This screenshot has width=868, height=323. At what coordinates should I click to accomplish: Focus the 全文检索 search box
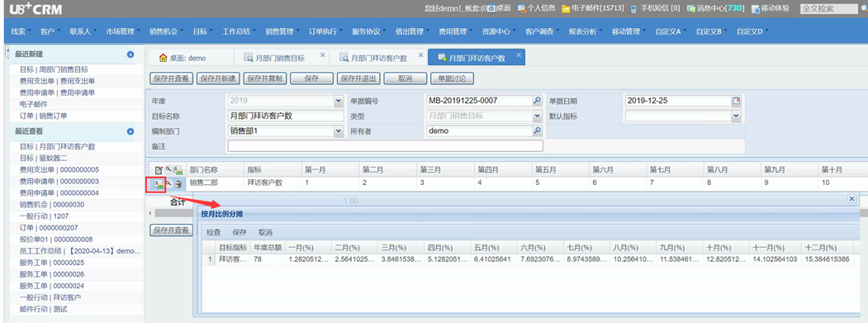click(828, 8)
